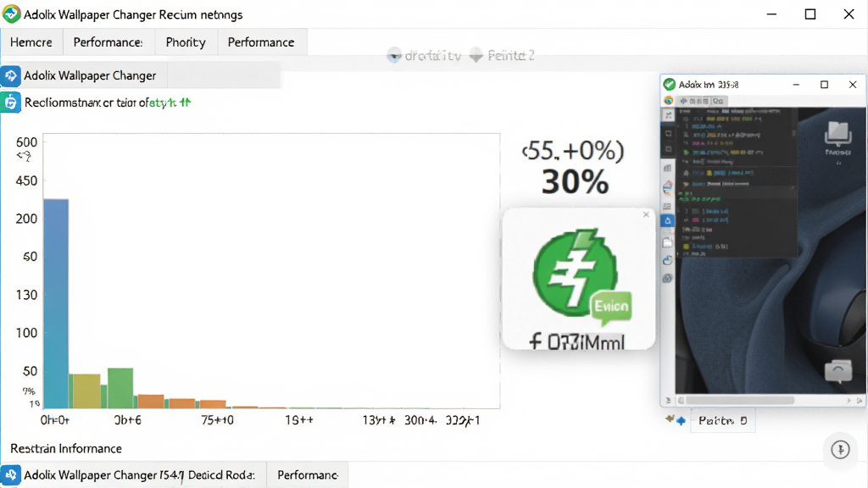This screenshot has width=868, height=488.
Task: Click the gray globe icon in the small window sidebar
Action: [668, 278]
